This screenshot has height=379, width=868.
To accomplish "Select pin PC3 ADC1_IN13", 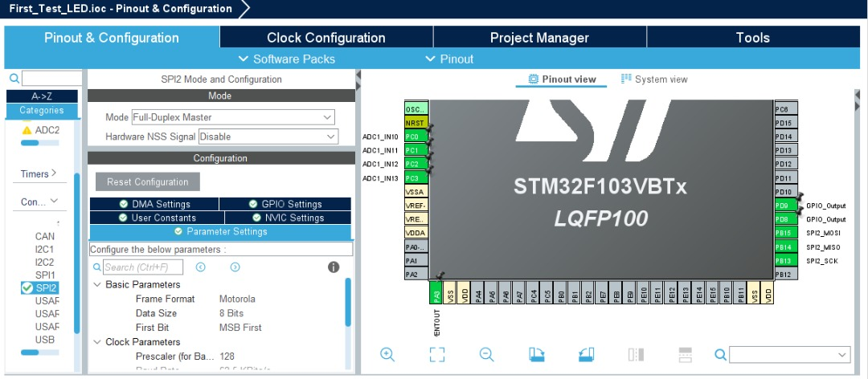I will (416, 178).
